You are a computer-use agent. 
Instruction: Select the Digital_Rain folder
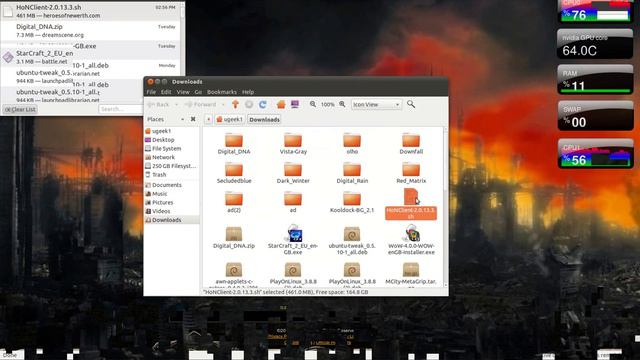click(352, 173)
